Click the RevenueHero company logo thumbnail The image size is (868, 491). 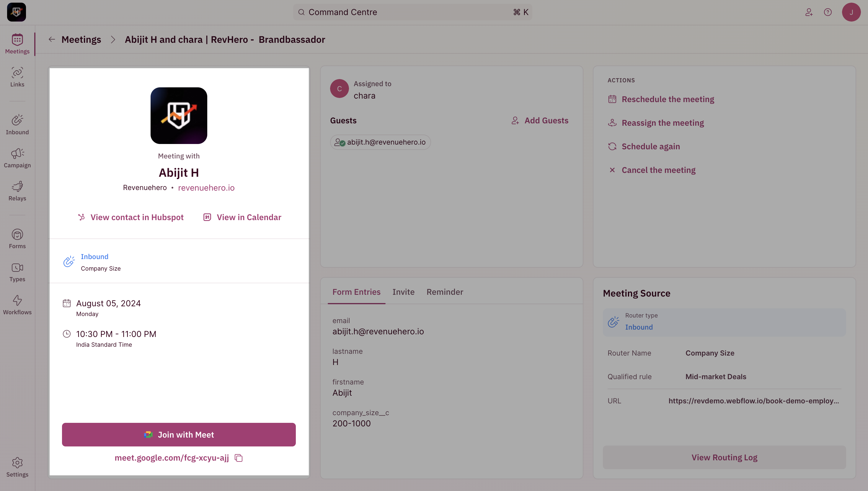pos(179,116)
